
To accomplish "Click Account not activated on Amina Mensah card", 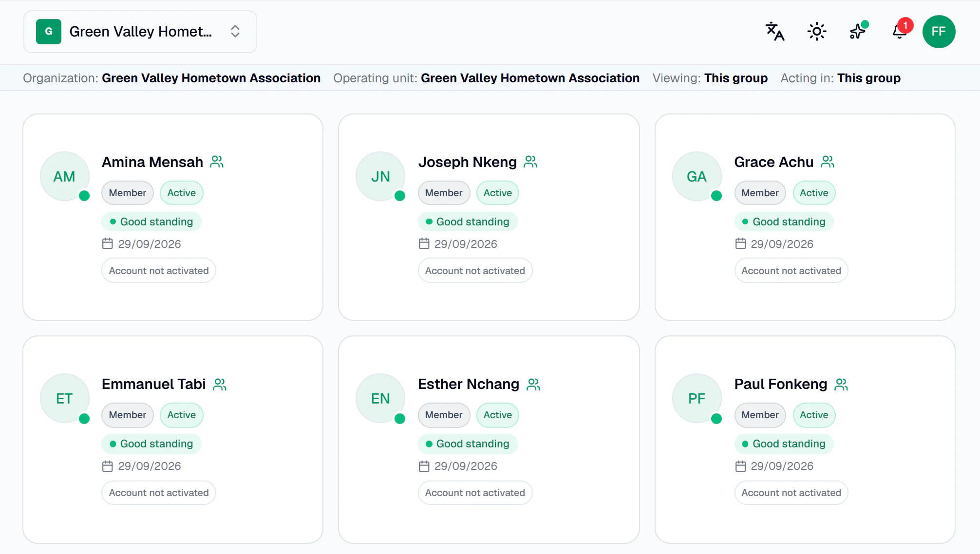I will tap(159, 271).
